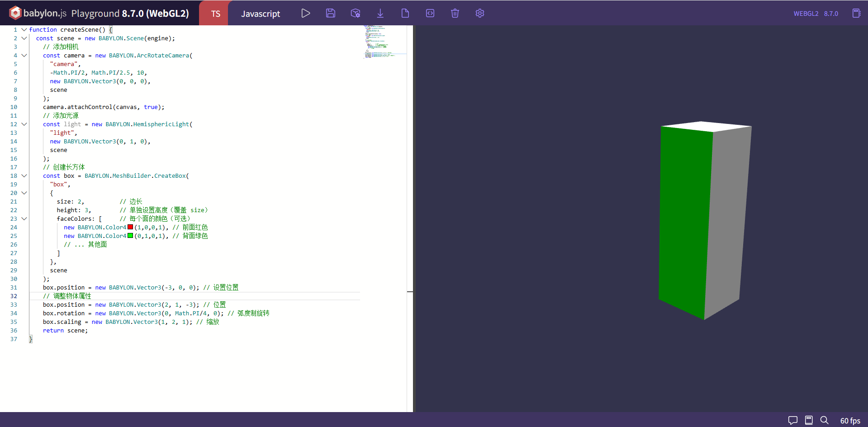Click the "size: 2," property on line 21
This screenshot has width=868, height=427.
pos(70,202)
